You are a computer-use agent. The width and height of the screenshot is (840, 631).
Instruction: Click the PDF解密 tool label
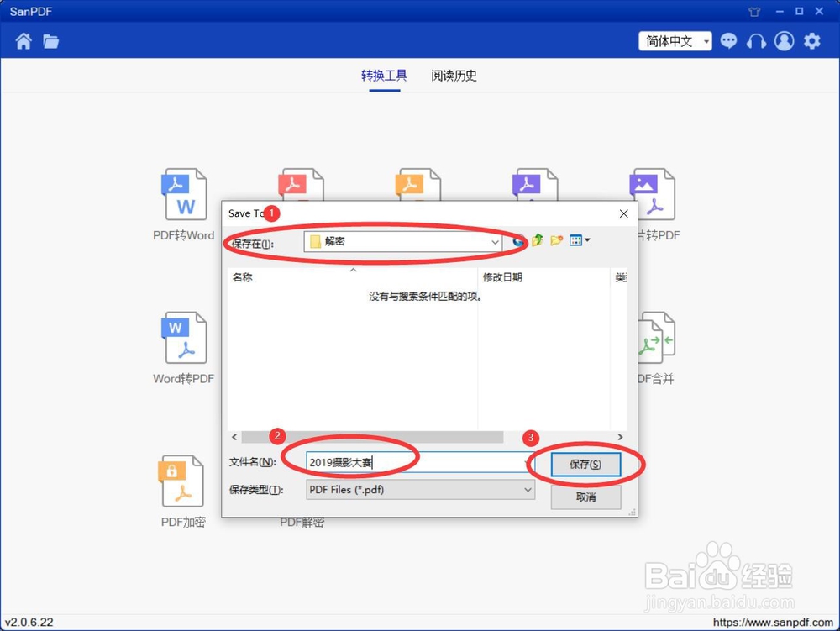pos(302,523)
